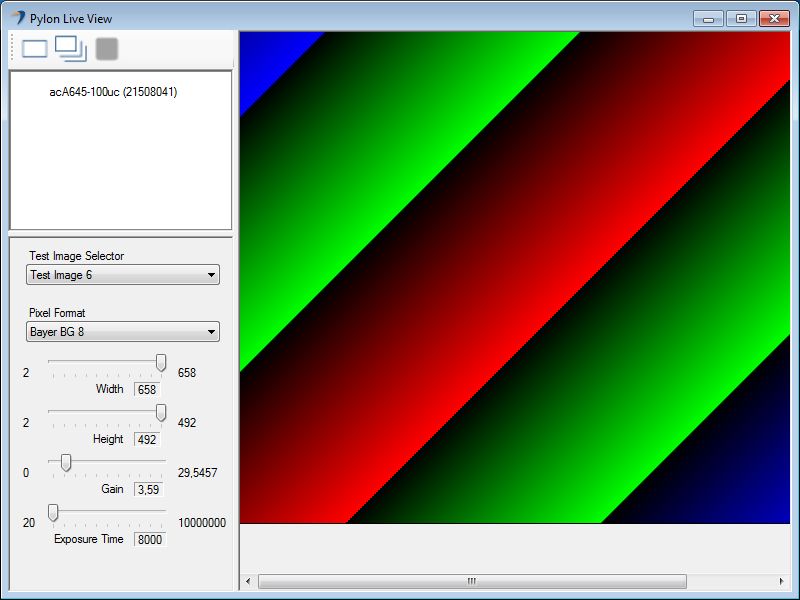Screen dimensions: 800x600
Task: Start Continuous Shot acquisition
Action: [x=72, y=47]
